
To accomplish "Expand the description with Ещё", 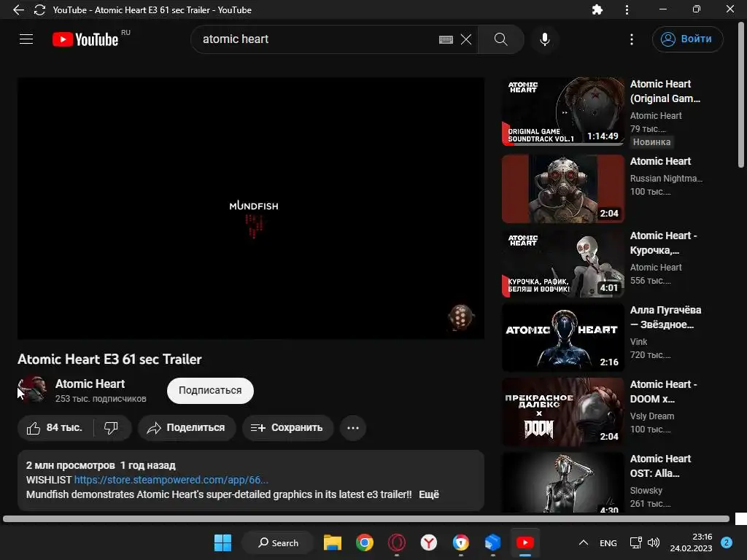I will [x=429, y=494].
